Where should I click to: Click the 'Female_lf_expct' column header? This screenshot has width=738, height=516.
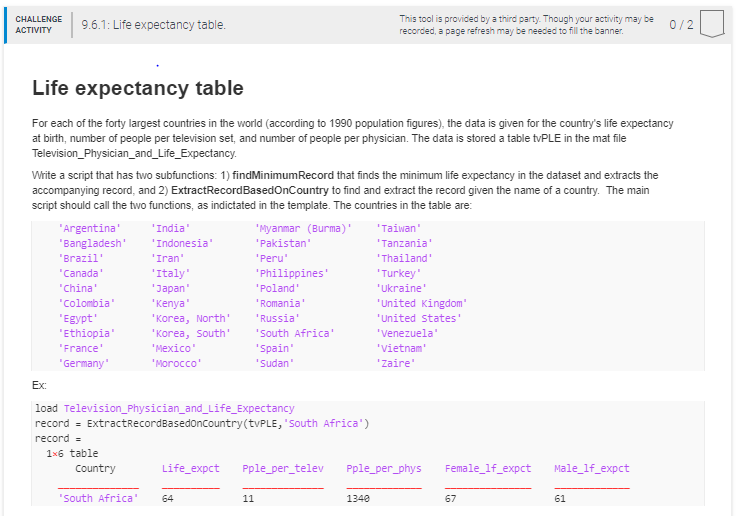(488, 468)
